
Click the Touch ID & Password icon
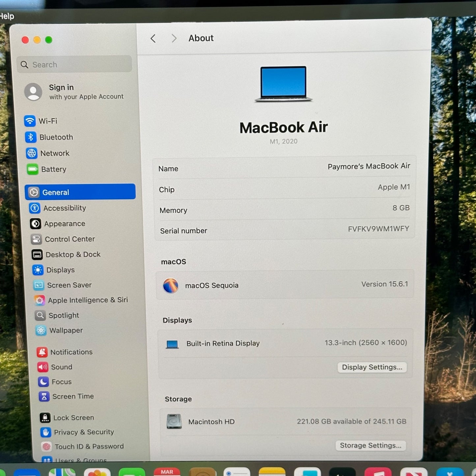(46, 446)
